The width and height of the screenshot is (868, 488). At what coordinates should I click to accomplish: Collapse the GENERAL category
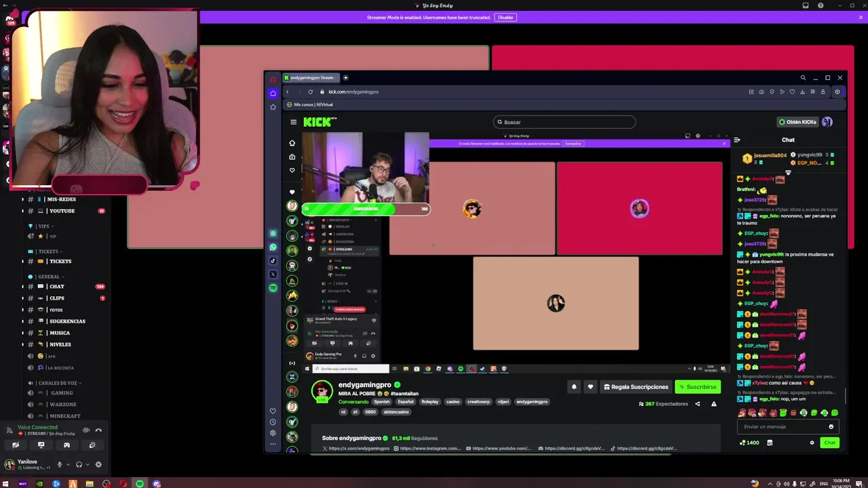click(46, 277)
